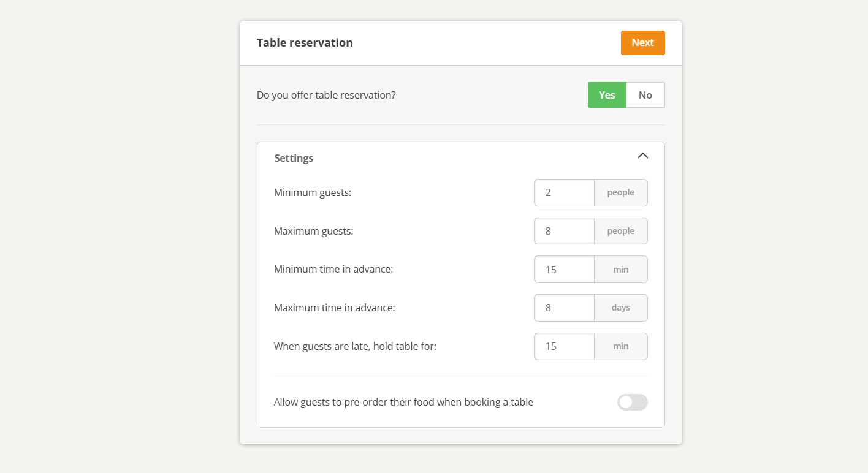Viewport: 868px width, 473px height.
Task: Click the min unit beside Minimum time
Action: (x=620, y=270)
